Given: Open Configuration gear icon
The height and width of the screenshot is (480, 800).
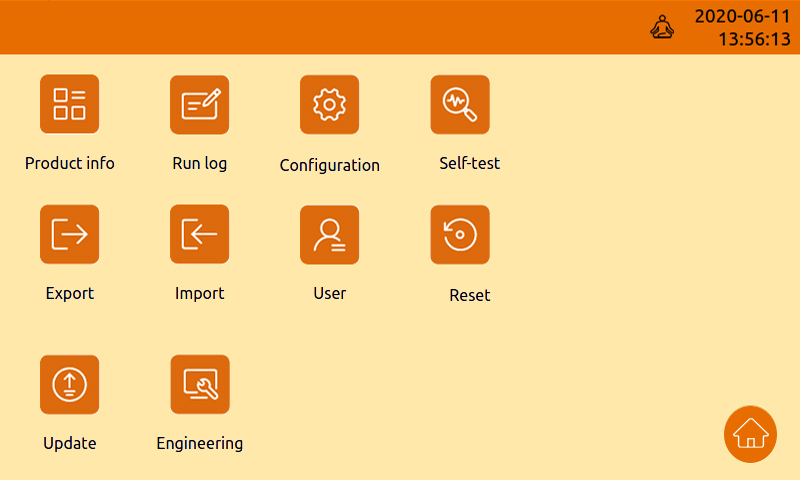Looking at the screenshot, I should 329,104.
